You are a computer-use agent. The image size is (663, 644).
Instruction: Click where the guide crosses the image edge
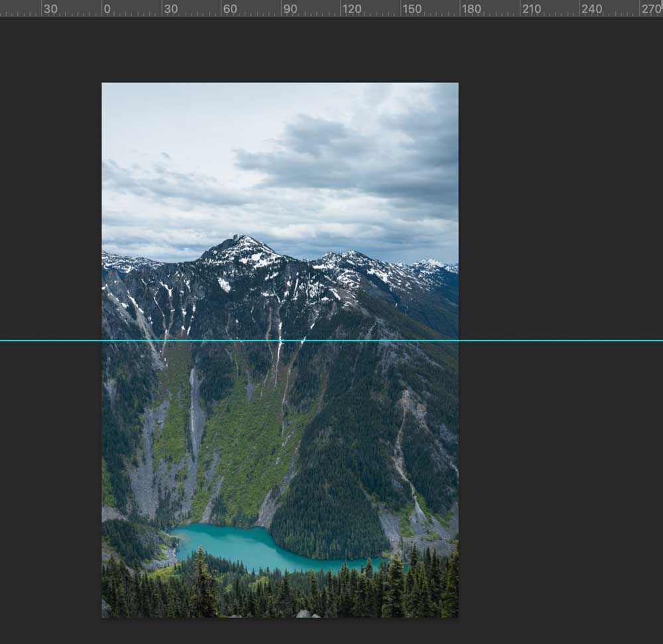[101, 339]
